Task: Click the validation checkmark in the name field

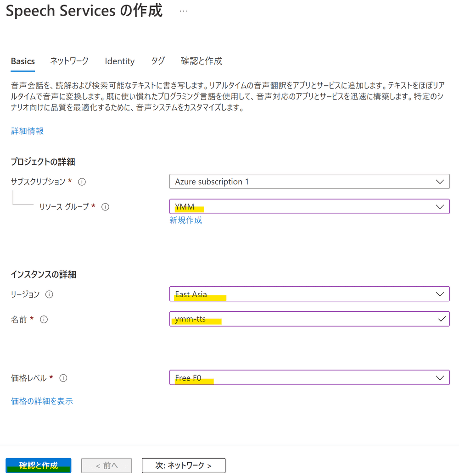Action: point(442,319)
